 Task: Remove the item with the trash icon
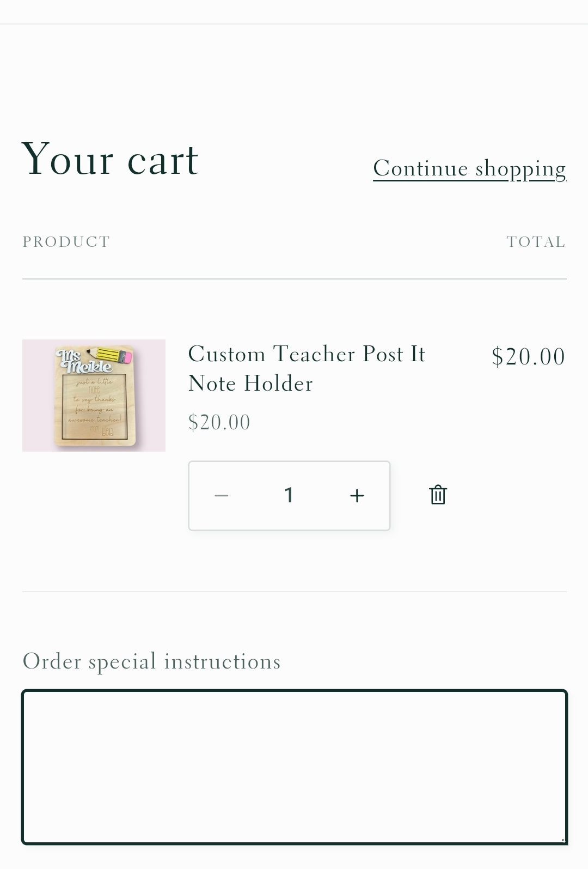click(x=438, y=495)
